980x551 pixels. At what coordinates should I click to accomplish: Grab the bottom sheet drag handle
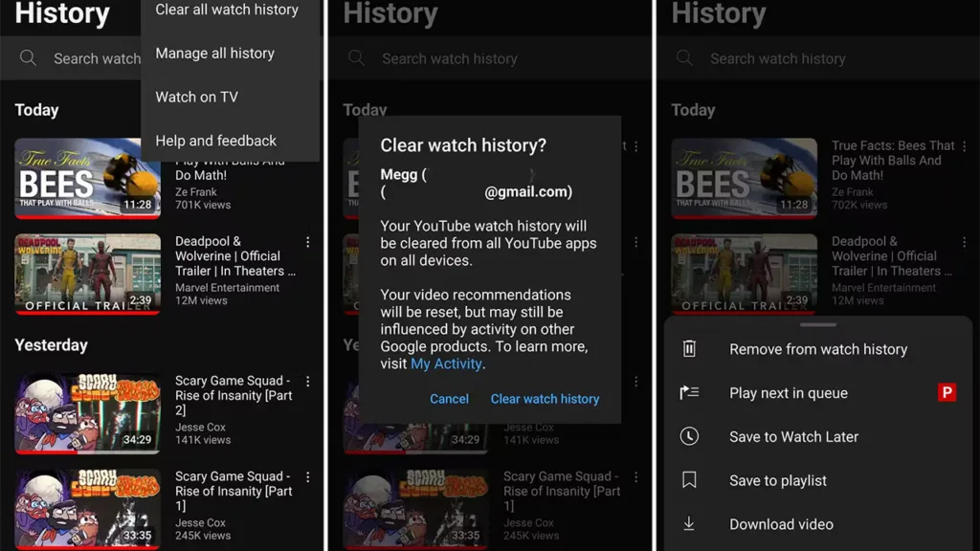pyautogui.click(x=818, y=325)
